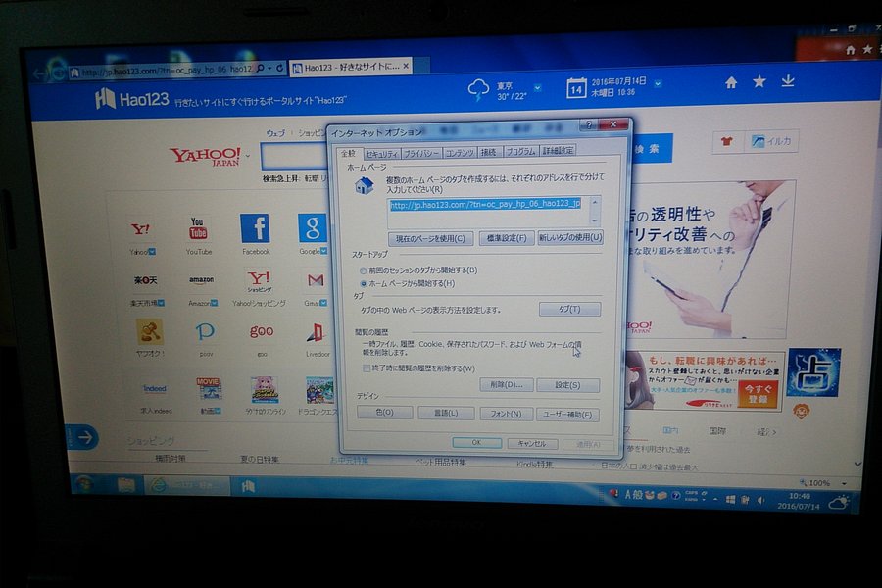Open the Yahoo! shortcut icon on Hao123
Viewport: 882px width, 588px height.
point(140,229)
